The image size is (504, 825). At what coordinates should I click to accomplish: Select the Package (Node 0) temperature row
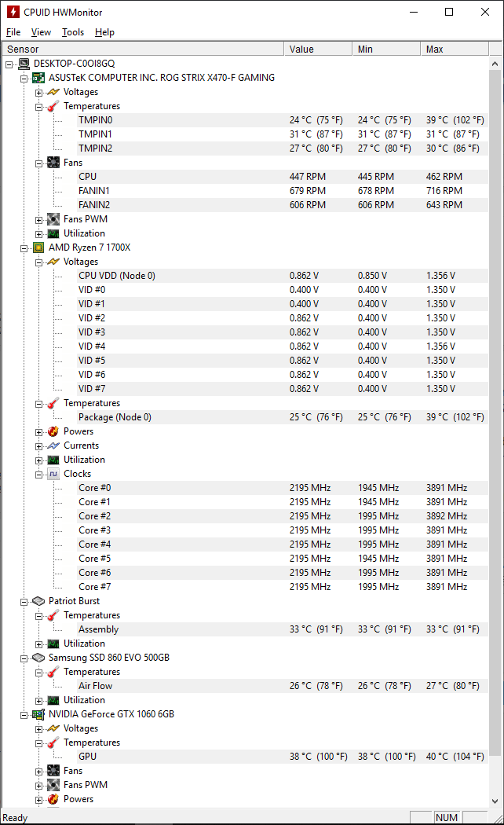click(282, 417)
